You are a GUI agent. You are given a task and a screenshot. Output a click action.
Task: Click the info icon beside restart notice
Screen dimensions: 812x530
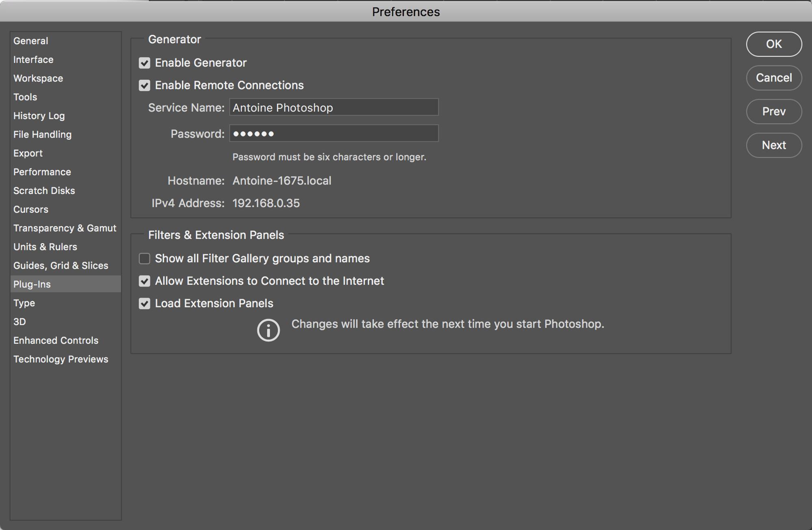268,330
